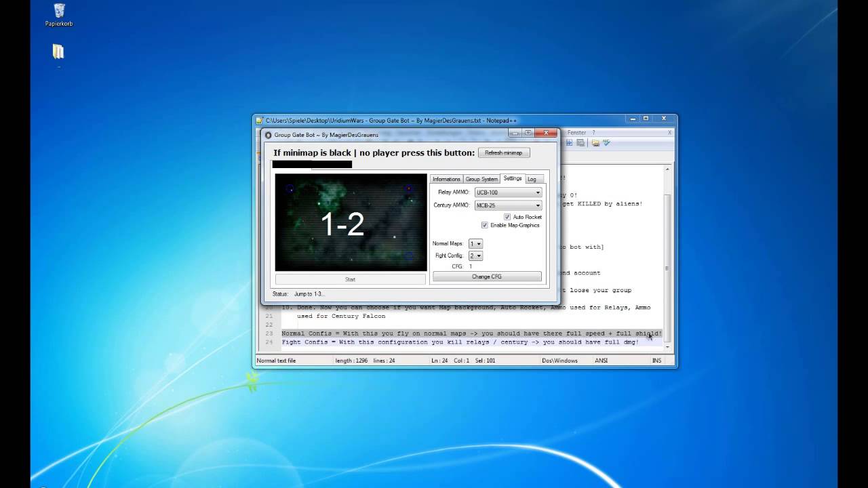The image size is (868, 488).
Task: Open the Papierkorb recycle bin icon
Action: tap(59, 15)
